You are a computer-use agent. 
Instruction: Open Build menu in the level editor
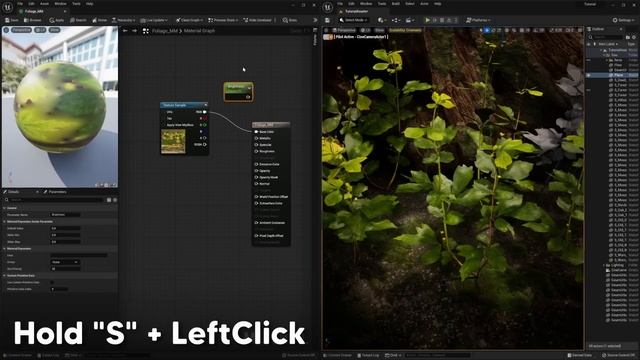[x=396, y=4]
